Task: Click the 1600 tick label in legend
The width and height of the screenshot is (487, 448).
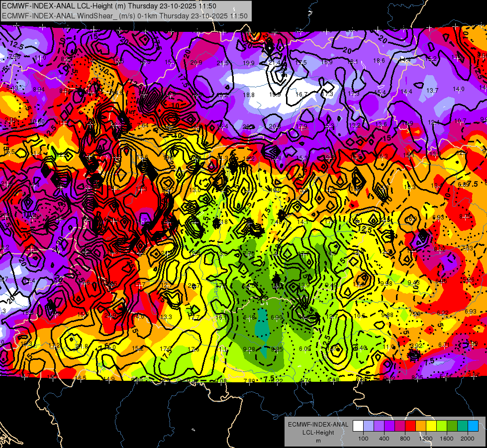Action: point(447,439)
